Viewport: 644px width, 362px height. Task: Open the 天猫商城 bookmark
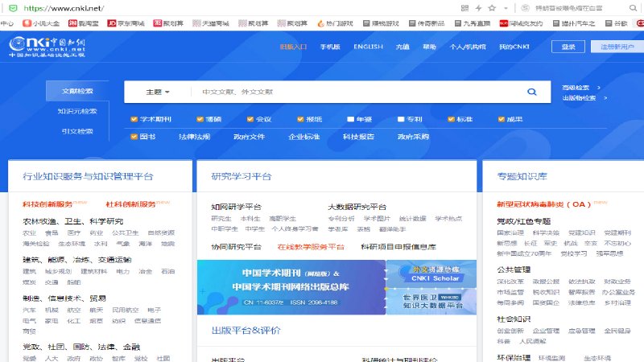click(211, 23)
